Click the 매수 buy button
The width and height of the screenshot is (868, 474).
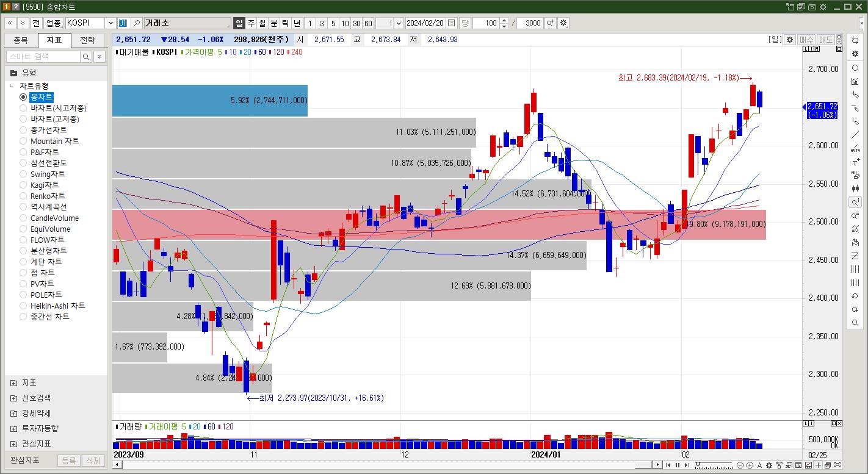806,40
